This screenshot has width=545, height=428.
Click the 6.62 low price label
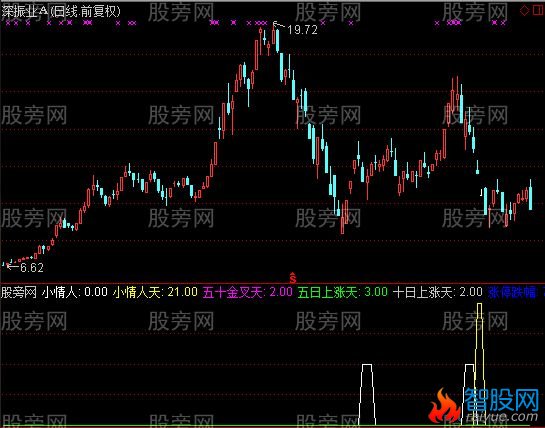click(32, 267)
